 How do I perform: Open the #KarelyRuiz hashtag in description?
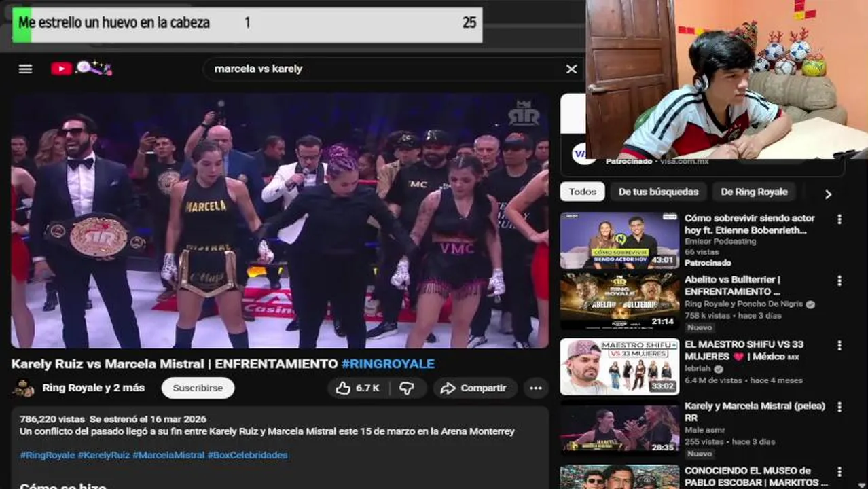(x=104, y=455)
